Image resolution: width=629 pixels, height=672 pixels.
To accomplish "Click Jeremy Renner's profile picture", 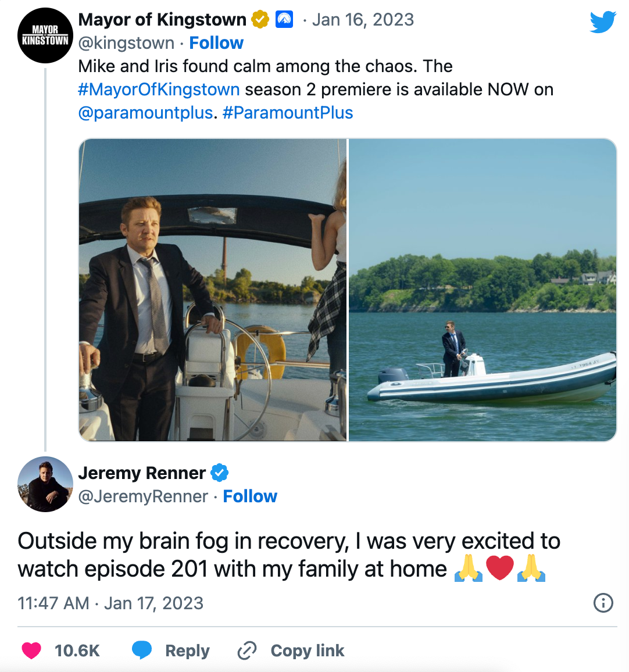I will pyautogui.click(x=45, y=484).
